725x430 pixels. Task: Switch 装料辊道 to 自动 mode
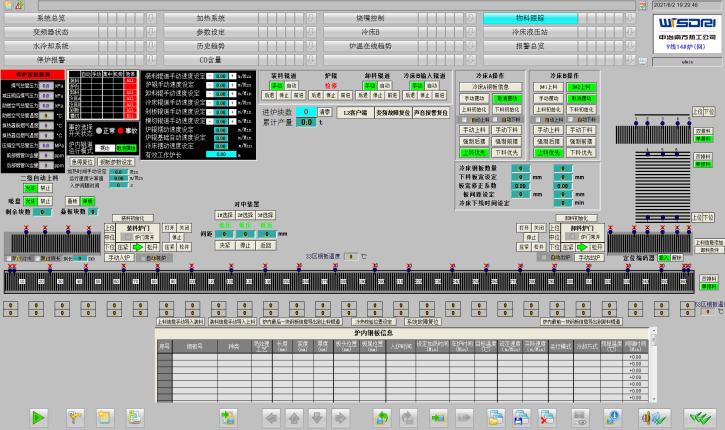(291, 86)
